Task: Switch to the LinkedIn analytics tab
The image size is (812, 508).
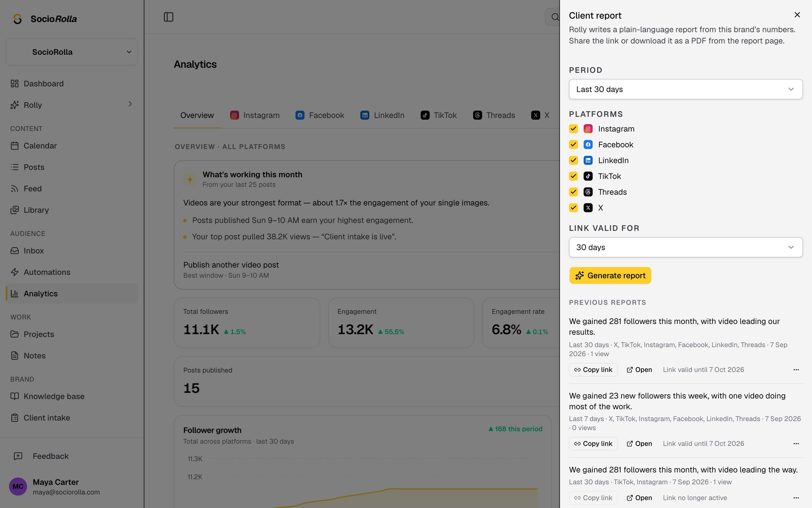Action: (x=382, y=115)
